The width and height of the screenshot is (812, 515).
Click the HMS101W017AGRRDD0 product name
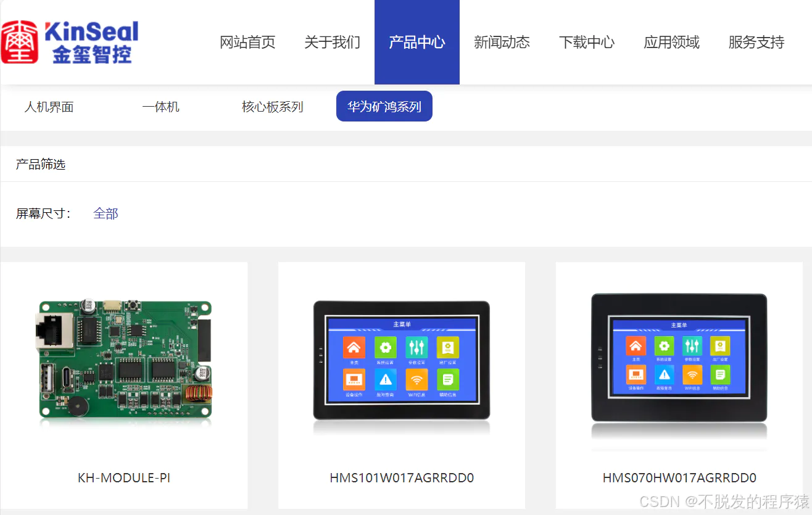pos(402,478)
